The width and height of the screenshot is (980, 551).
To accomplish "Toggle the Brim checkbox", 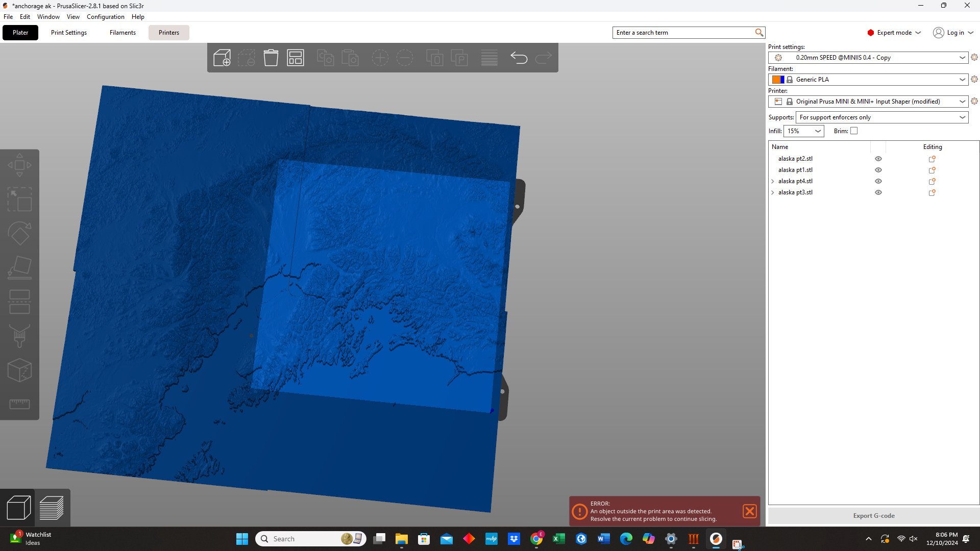I will [x=854, y=131].
